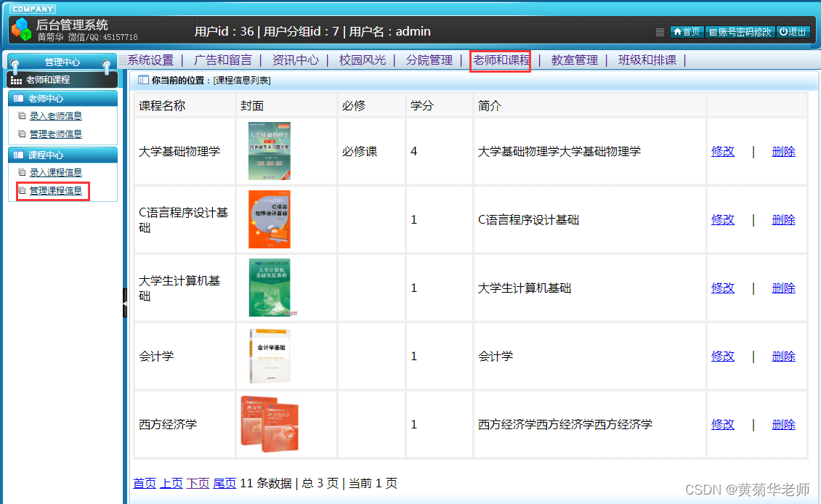The height and width of the screenshot is (504, 821).
Task: Click the icon before 录入课程信息
Action: click(22, 172)
